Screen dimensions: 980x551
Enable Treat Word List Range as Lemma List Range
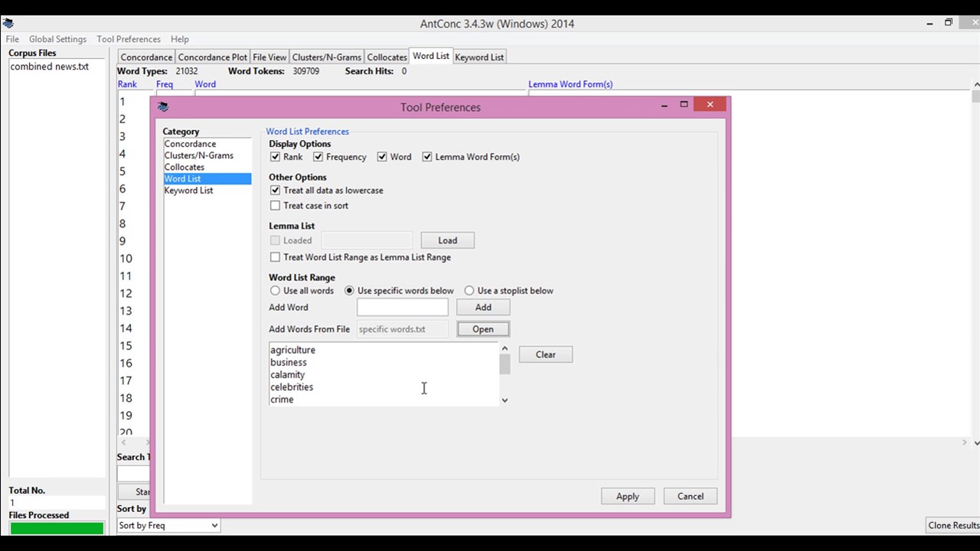coord(275,257)
